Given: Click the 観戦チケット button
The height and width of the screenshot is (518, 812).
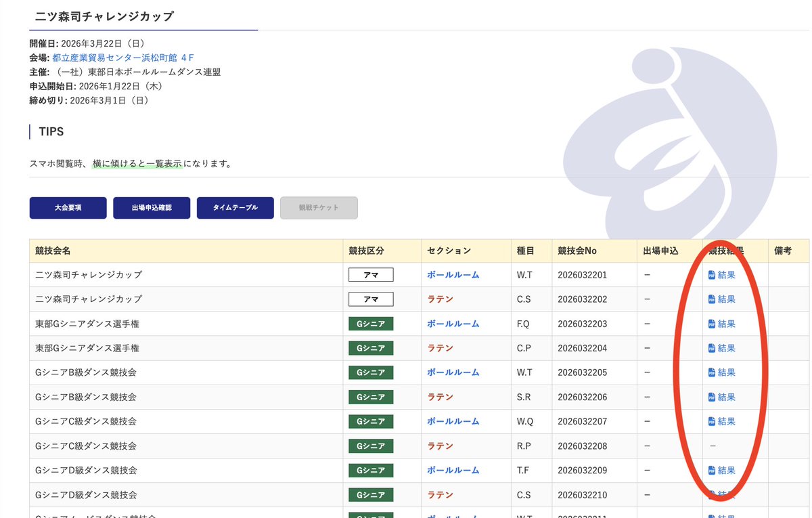Looking at the screenshot, I should click(319, 208).
